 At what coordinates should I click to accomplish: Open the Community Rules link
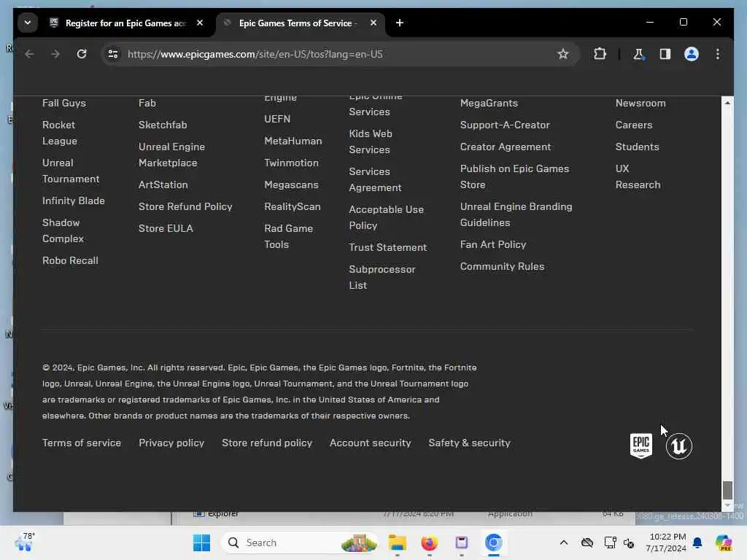click(502, 267)
